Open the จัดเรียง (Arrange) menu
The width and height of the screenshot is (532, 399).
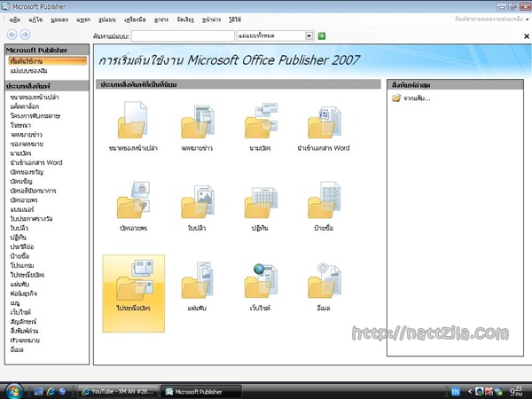(185, 20)
